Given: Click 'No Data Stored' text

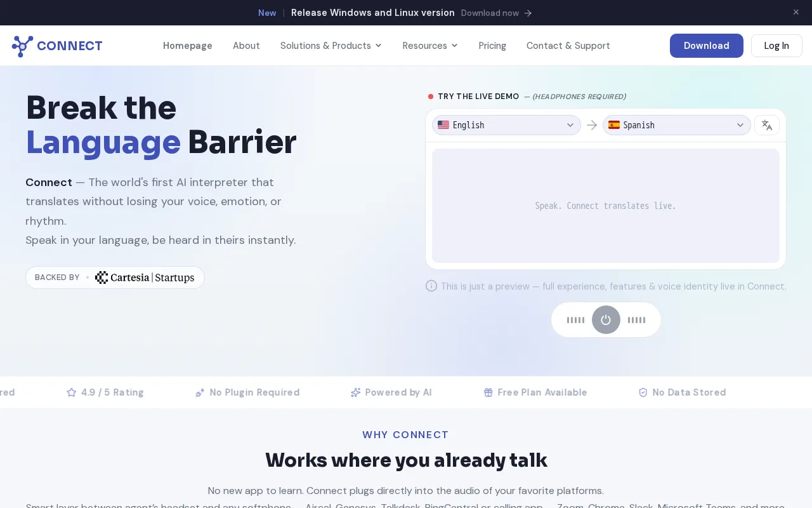Looking at the screenshot, I should click(x=689, y=392).
